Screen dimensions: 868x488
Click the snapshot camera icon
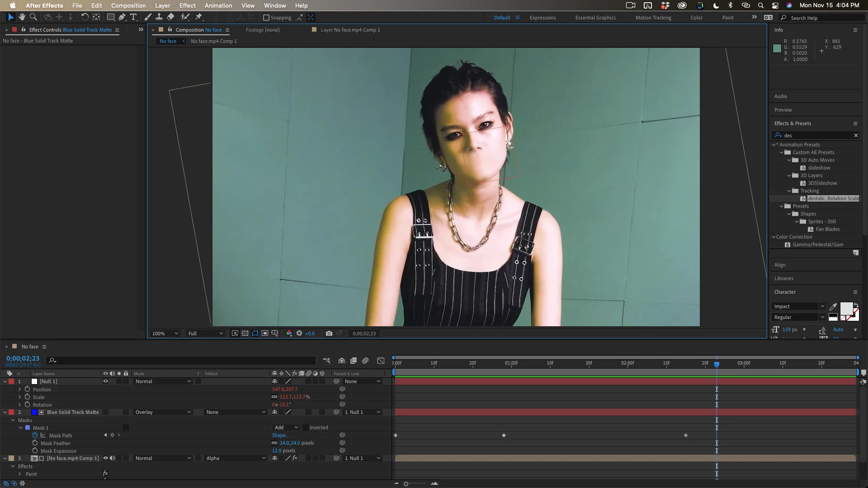pyautogui.click(x=329, y=333)
